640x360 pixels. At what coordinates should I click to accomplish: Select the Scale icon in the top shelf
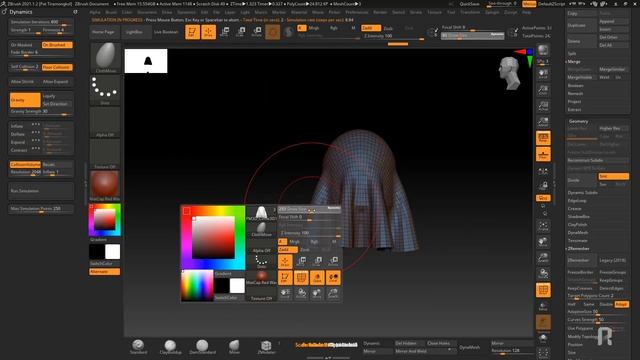[241, 32]
